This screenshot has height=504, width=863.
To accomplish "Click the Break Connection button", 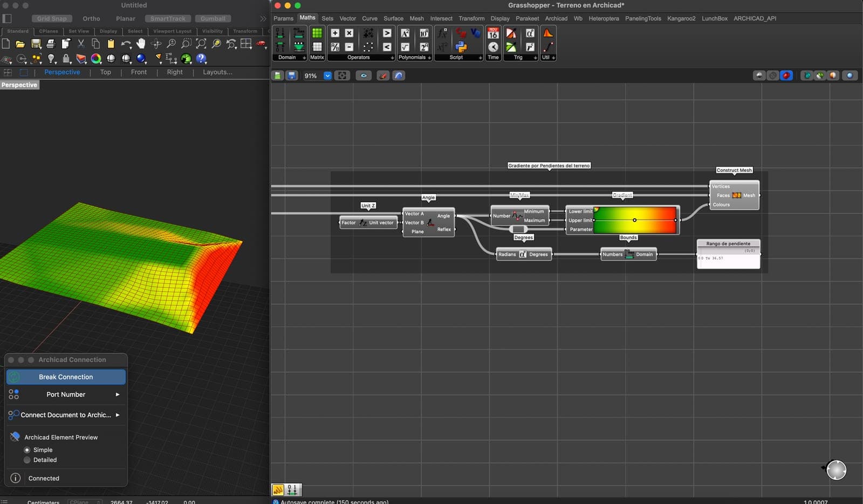I will pyautogui.click(x=66, y=377).
